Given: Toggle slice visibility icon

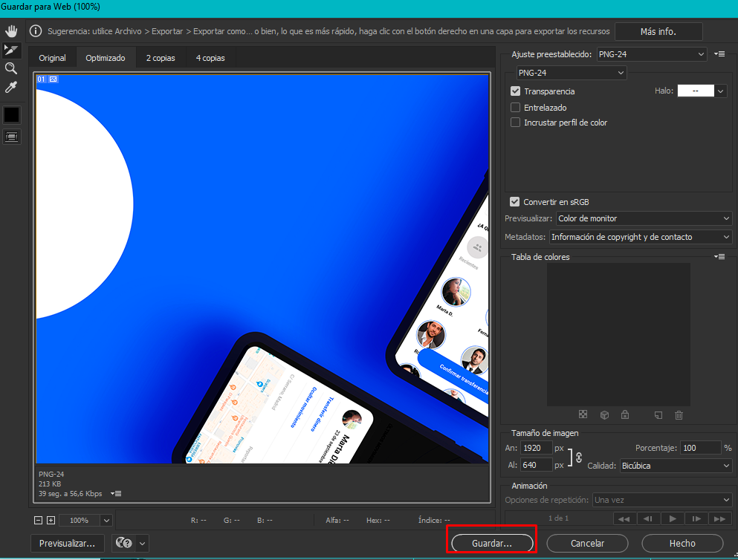Looking at the screenshot, I should [x=12, y=137].
